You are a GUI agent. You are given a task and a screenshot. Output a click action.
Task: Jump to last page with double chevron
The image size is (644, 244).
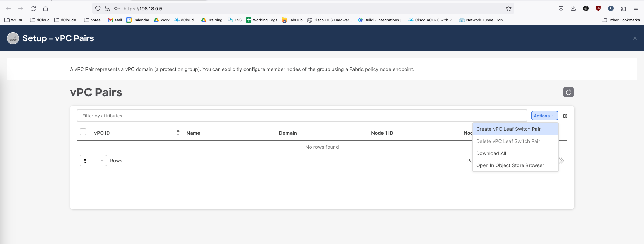(561, 161)
